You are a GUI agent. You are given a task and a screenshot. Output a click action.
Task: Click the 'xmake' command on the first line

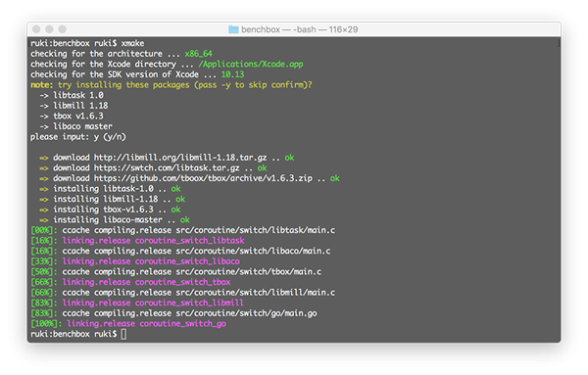tap(132, 43)
